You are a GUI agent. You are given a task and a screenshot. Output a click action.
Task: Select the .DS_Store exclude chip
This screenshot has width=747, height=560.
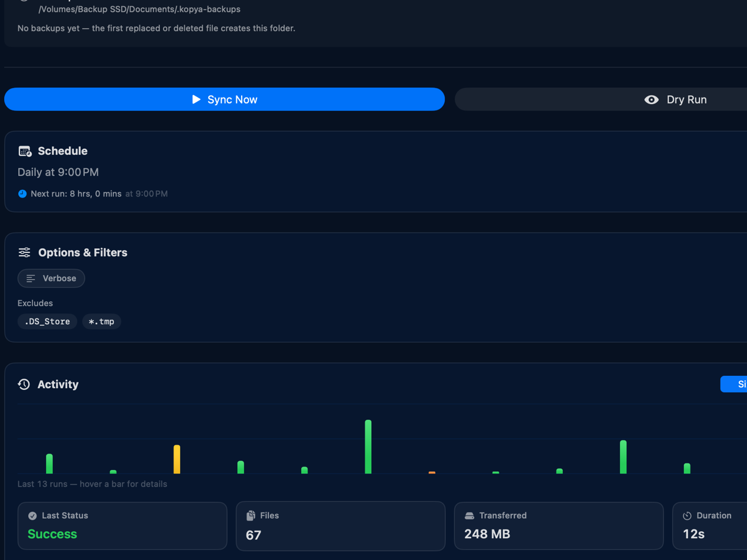coord(47,321)
